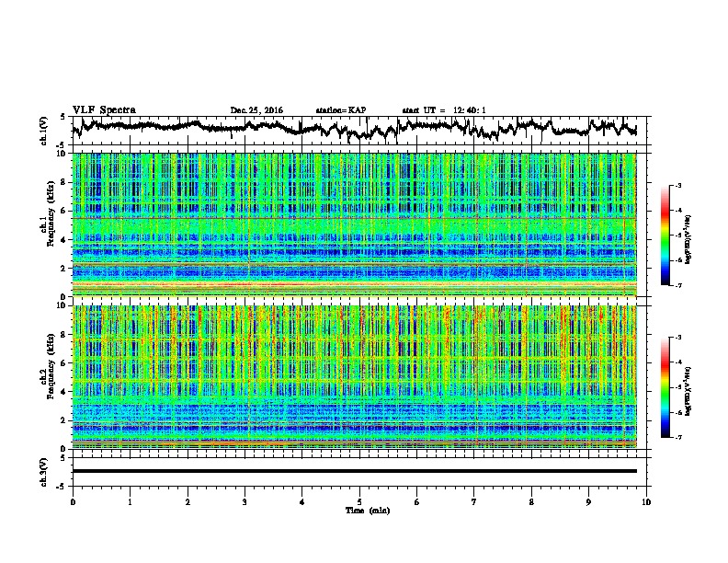Click the date 'Dec. 25, 2016'
The height and width of the screenshot is (563, 728).
click(256, 110)
